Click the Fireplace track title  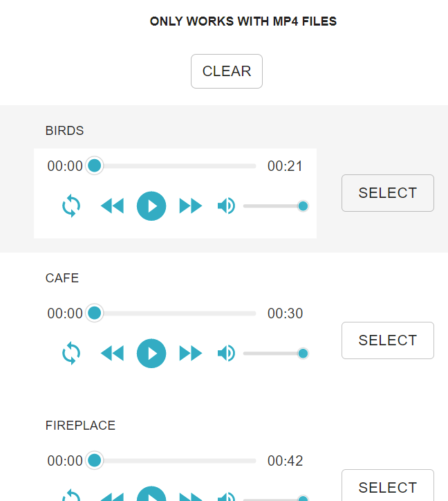80,426
